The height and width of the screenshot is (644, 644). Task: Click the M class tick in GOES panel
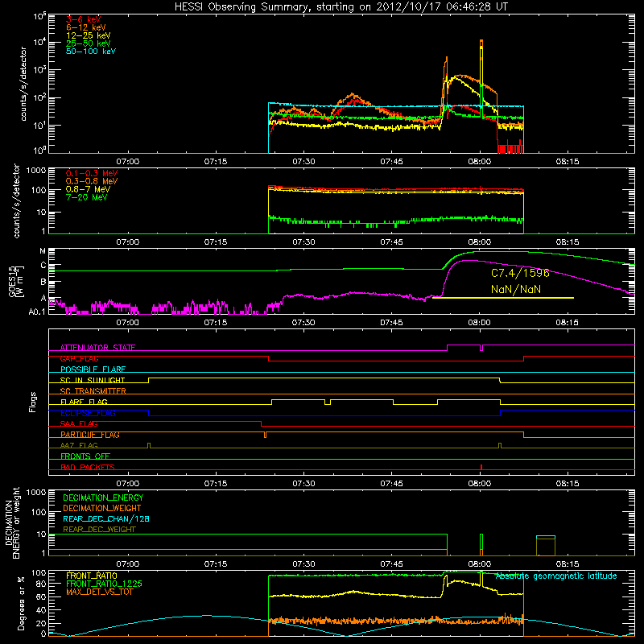pyautogui.click(x=43, y=251)
